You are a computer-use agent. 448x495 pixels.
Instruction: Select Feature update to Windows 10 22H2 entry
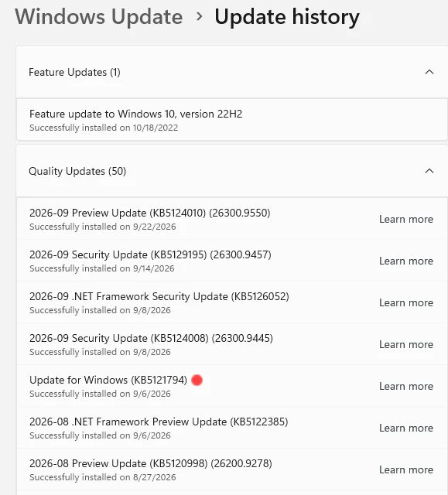232,120
